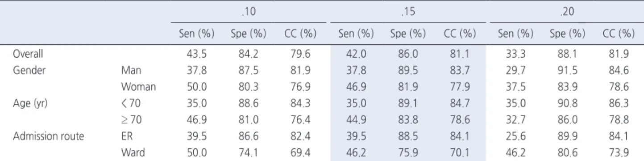The height and width of the screenshot is (161, 644).
Task: Select the Gender row label
Action: click(27, 71)
